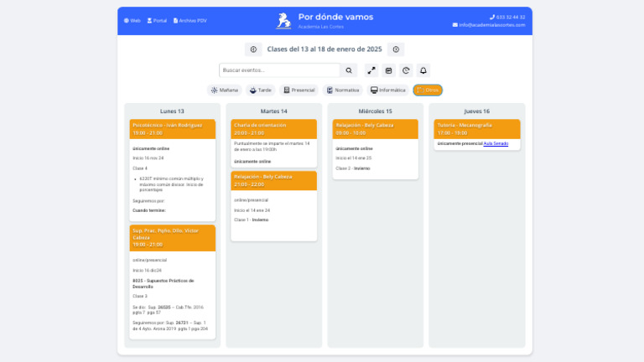
Task: Toggle the Informática filter chip
Action: 387,90
